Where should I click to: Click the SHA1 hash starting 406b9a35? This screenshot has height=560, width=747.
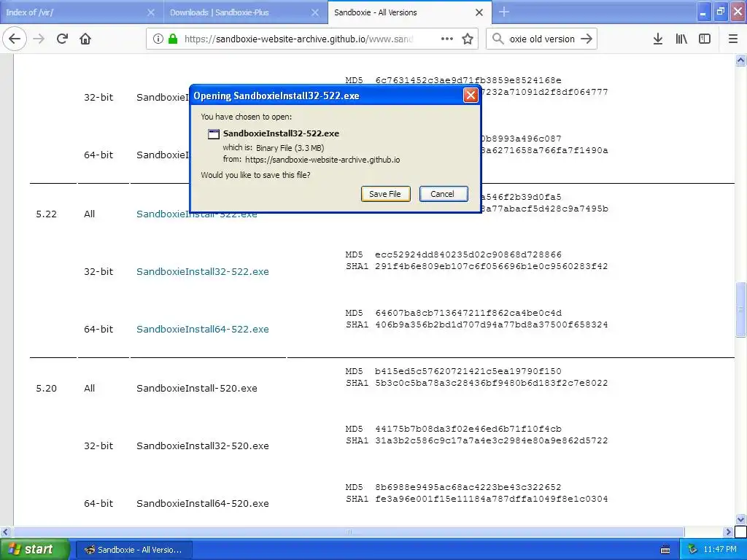[492, 324]
